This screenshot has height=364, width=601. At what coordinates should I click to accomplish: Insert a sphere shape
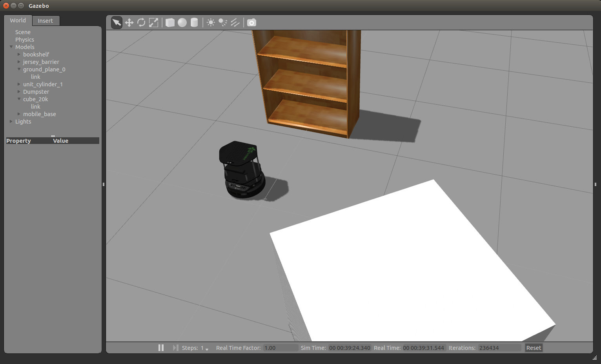coord(182,23)
